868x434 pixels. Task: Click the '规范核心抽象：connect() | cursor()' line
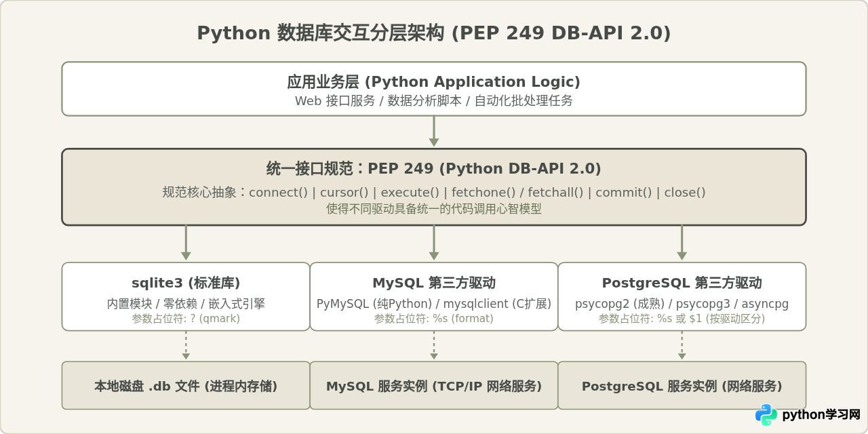coord(434,193)
